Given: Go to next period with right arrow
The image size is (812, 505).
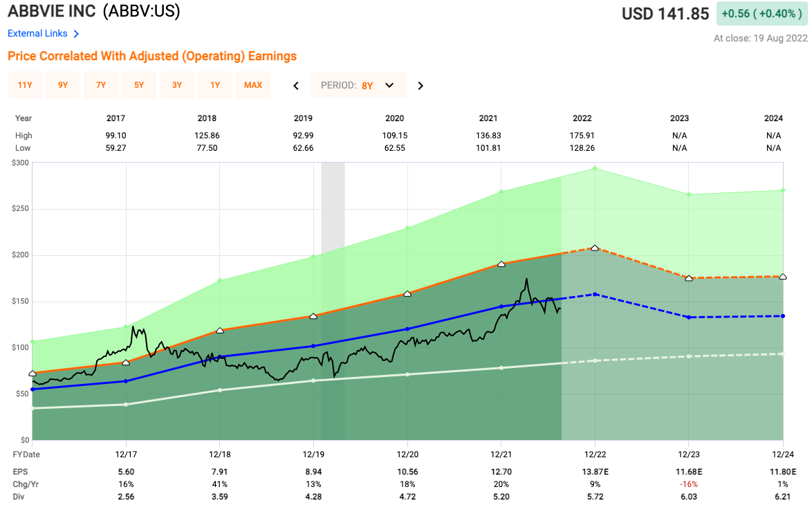Looking at the screenshot, I should 421,86.
